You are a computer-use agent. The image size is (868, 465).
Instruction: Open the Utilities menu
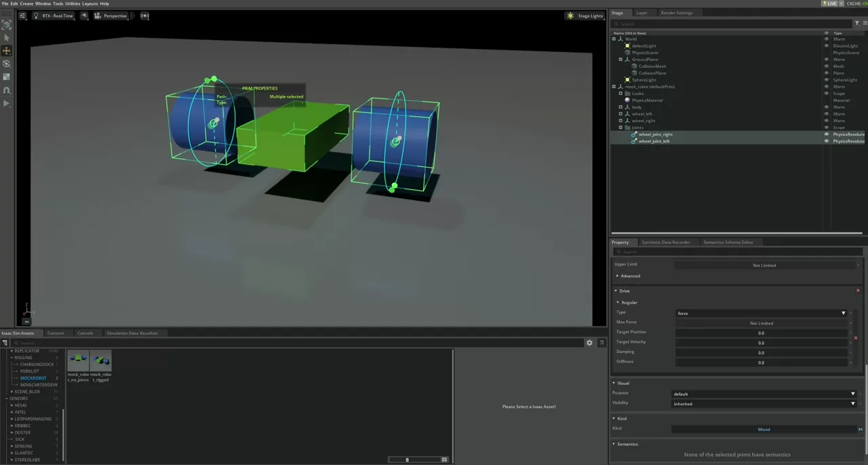click(x=73, y=3)
